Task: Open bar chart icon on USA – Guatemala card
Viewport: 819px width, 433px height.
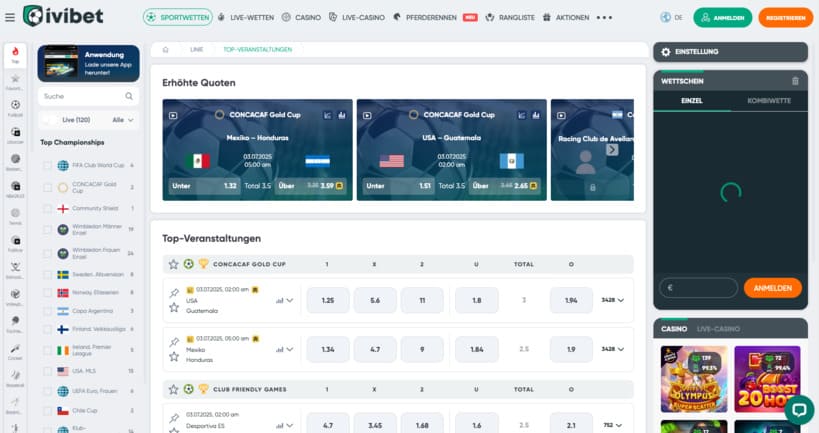Action: 536,115
